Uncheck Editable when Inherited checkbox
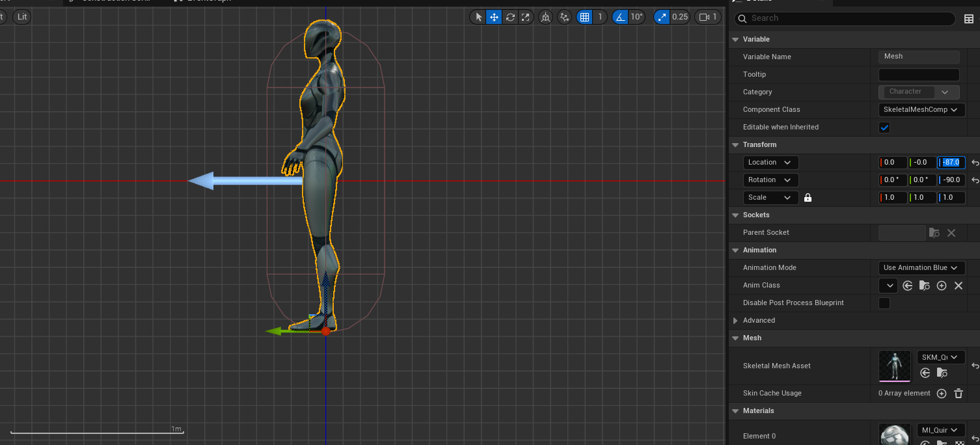This screenshot has height=445, width=980. point(884,128)
